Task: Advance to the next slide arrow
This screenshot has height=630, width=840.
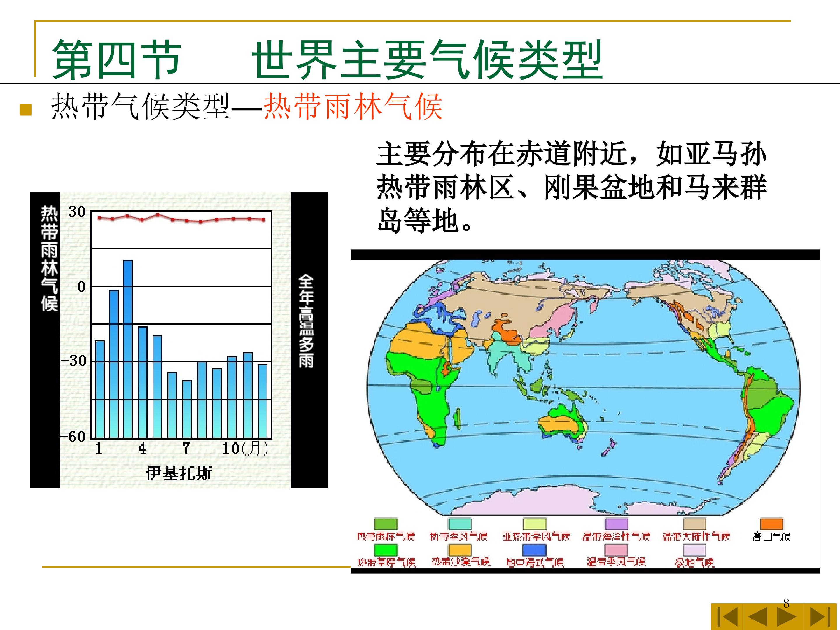Action: point(787,617)
